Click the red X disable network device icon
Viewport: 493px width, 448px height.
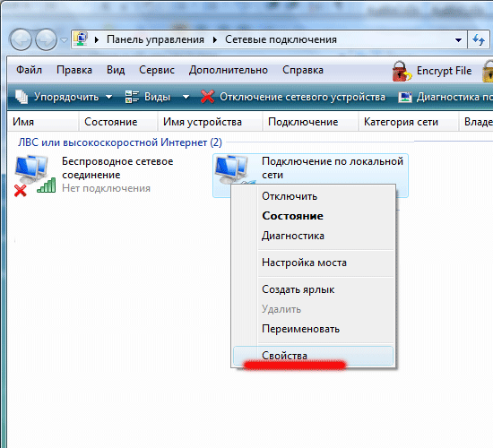coord(208,97)
